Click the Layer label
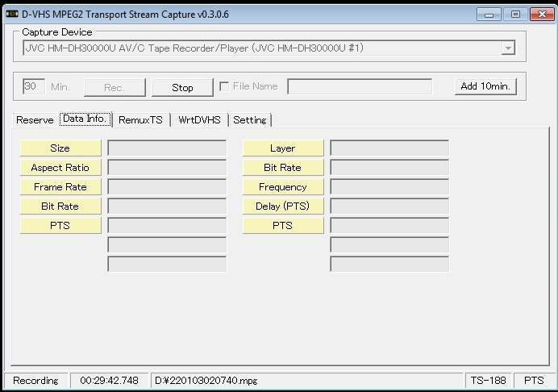 click(283, 148)
